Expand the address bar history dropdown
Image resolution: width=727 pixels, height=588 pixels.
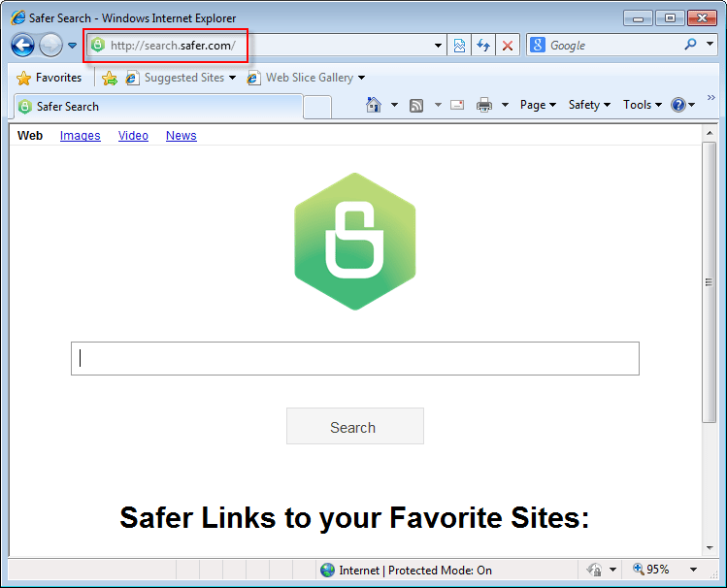(438, 46)
